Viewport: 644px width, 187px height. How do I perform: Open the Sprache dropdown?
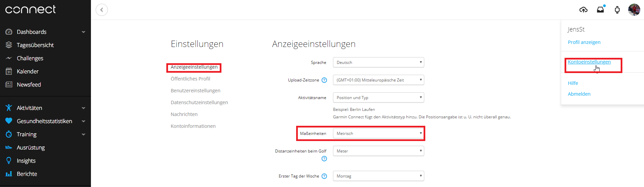[378, 63]
